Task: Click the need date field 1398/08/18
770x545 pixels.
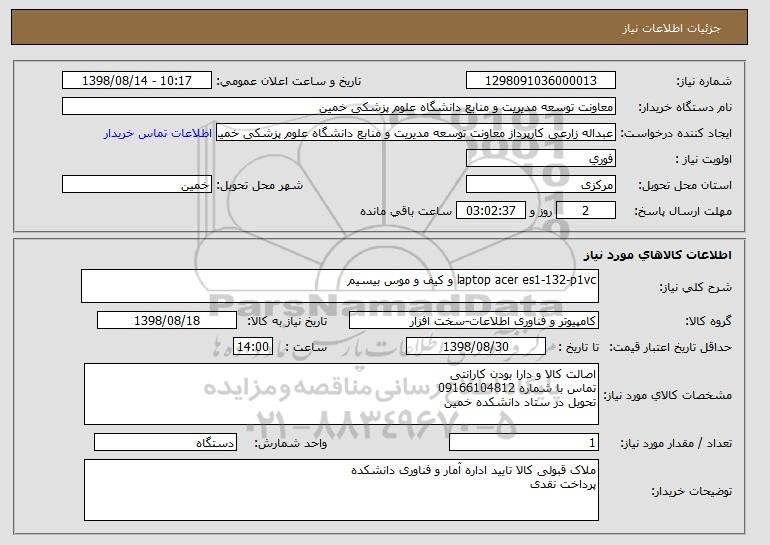Action: 167,321
